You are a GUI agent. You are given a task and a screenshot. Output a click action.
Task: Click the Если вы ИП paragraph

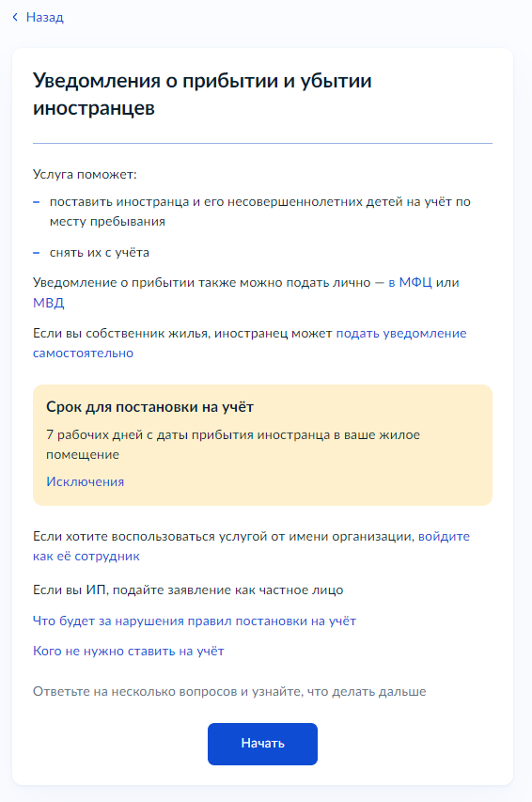[x=188, y=590]
